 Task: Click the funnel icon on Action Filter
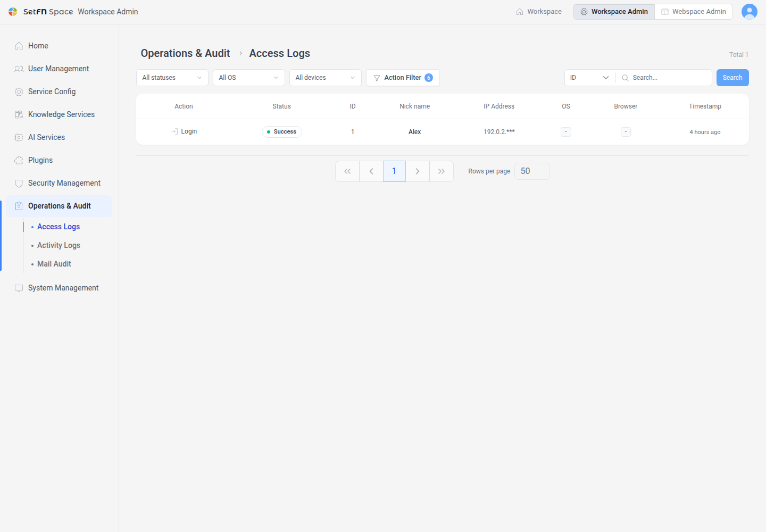[377, 78]
